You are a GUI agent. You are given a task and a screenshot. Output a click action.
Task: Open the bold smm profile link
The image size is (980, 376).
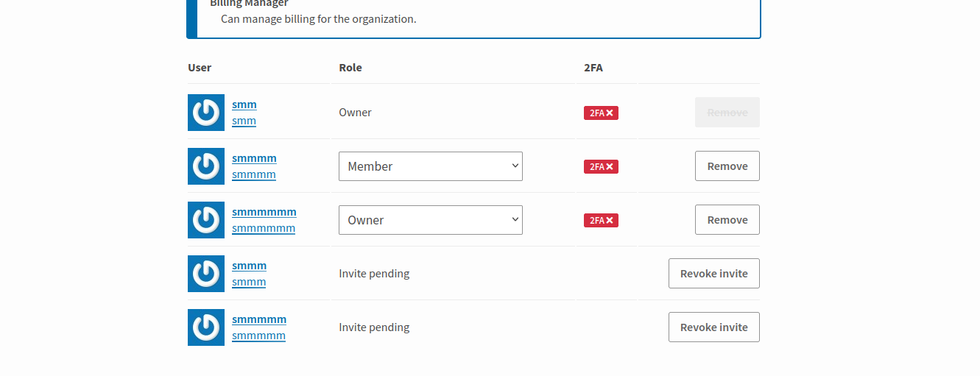pyautogui.click(x=244, y=104)
